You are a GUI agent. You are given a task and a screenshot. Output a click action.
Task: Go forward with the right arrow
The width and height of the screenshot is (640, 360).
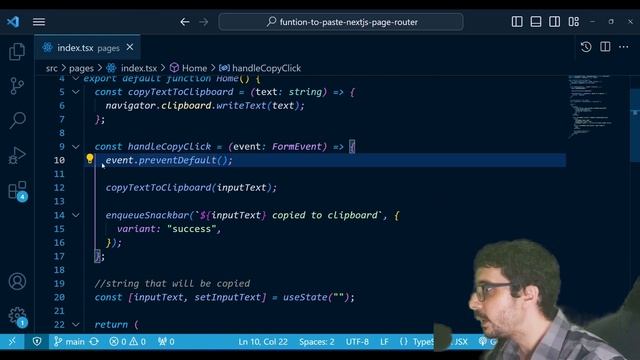(203, 22)
